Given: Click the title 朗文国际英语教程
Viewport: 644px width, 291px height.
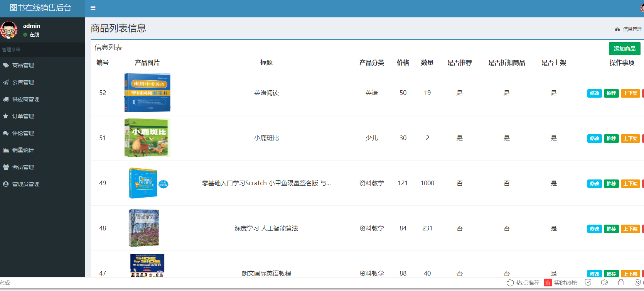Looking at the screenshot, I should coord(266,273).
